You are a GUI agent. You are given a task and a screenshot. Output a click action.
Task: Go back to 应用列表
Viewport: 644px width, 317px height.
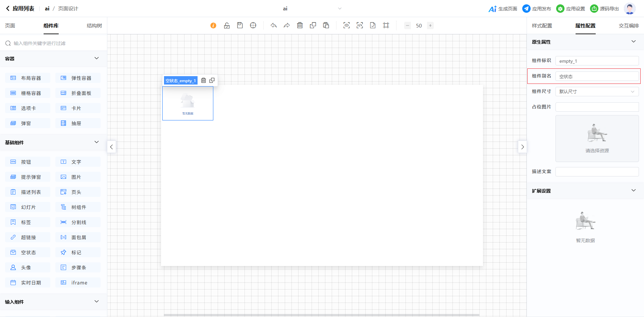pyautogui.click(x=20, y=9)
